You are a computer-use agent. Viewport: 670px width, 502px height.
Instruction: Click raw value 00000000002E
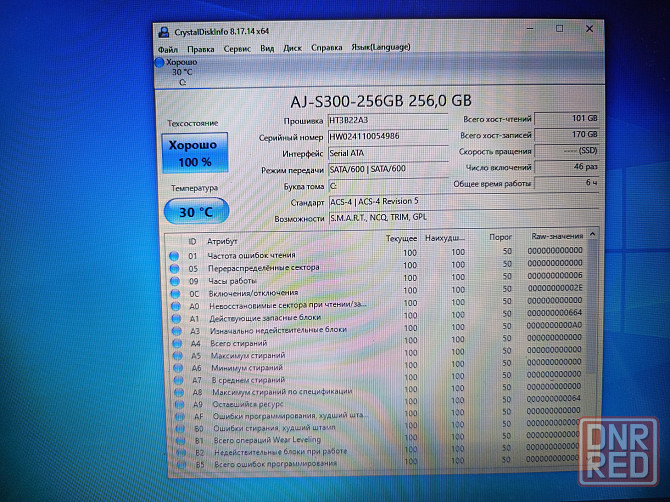[x=555, y=288]
